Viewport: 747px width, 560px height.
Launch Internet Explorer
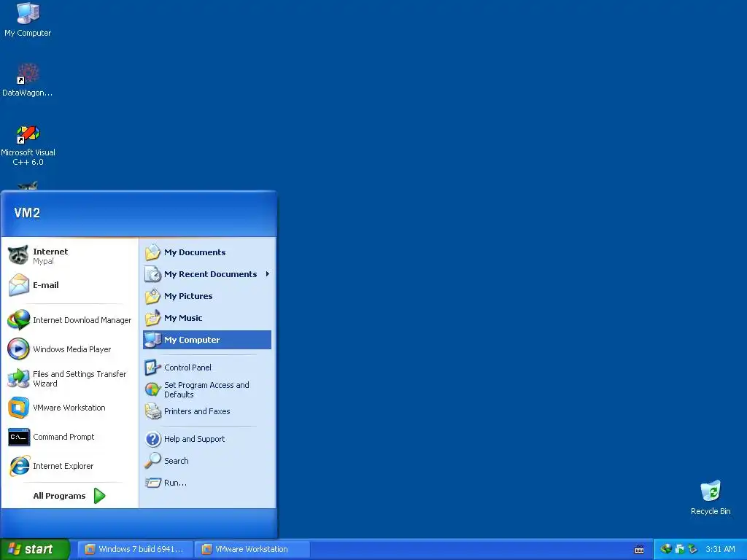click(69, 466)
